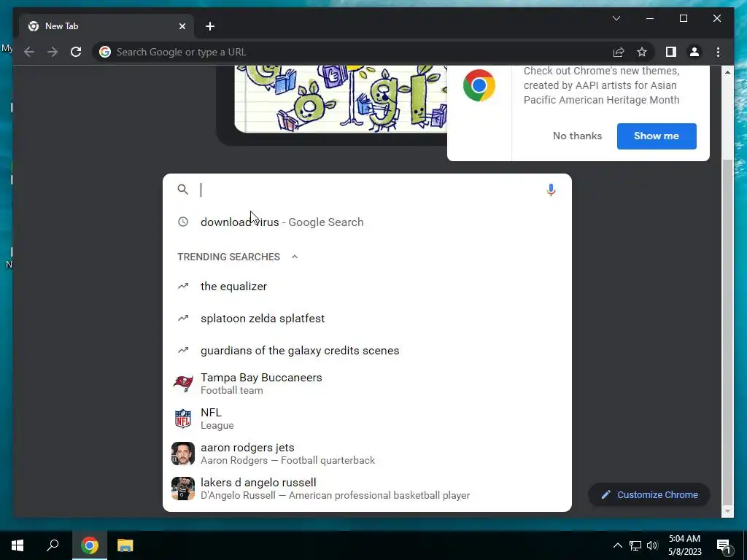Image resolution: width=747 pixels, height=560 pixels.
Task: Show hidden system tray icons
Action: click(617, 545)
